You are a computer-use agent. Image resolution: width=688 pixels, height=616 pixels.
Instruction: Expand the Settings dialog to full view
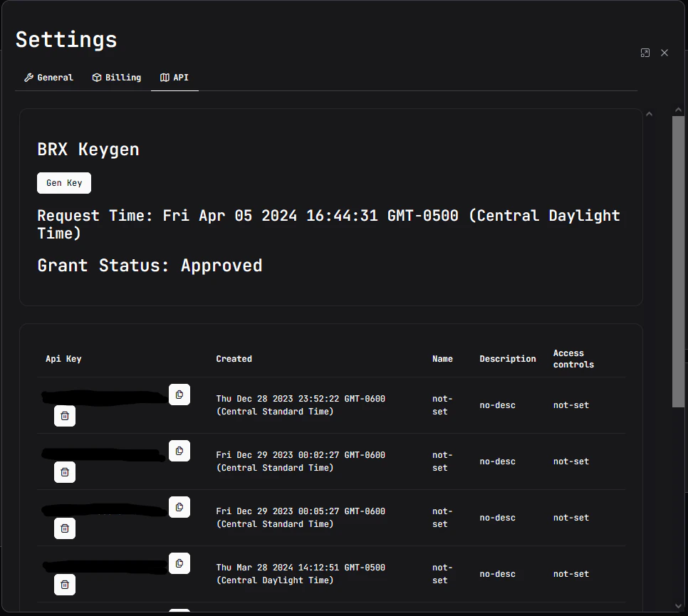(x=645, y=53)
